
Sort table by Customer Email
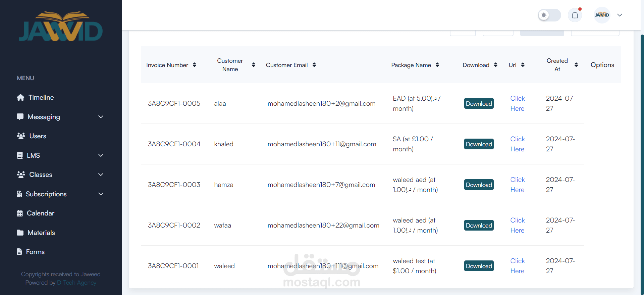tap(314, 65)
